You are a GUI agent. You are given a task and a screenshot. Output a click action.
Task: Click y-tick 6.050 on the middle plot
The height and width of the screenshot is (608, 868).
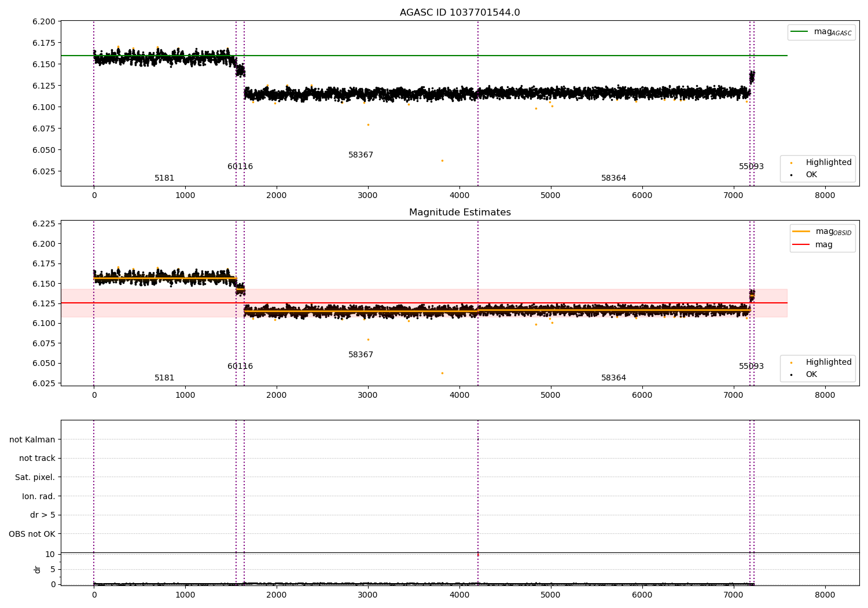pos(44,364)
